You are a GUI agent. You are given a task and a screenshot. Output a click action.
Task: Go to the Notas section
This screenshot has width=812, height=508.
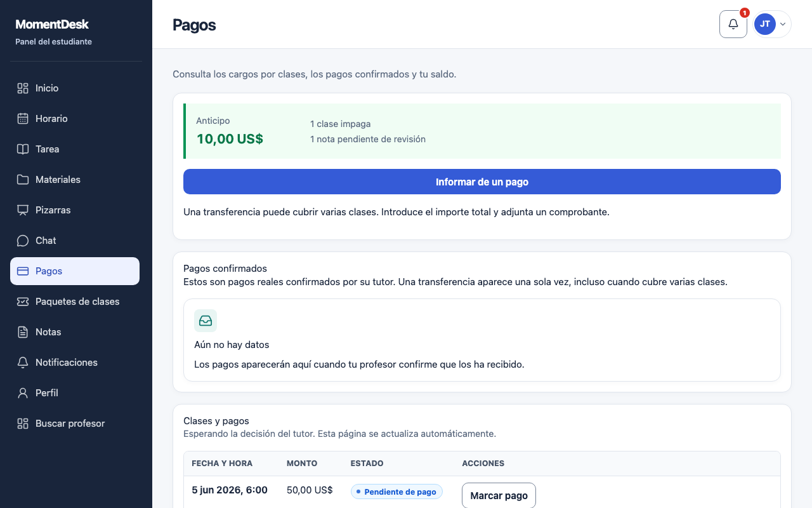coord(75,332)
